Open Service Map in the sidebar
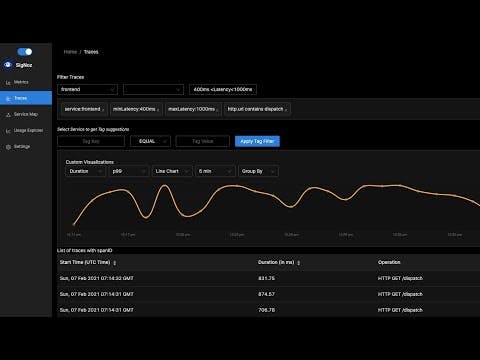Image resolution: width=480 pixels, height=360 pixels. tap(25, 114)
